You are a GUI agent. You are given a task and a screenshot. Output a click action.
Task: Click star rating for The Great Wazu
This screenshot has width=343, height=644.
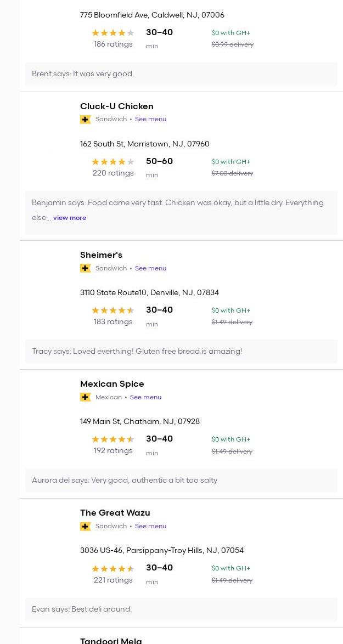(113, 569)
